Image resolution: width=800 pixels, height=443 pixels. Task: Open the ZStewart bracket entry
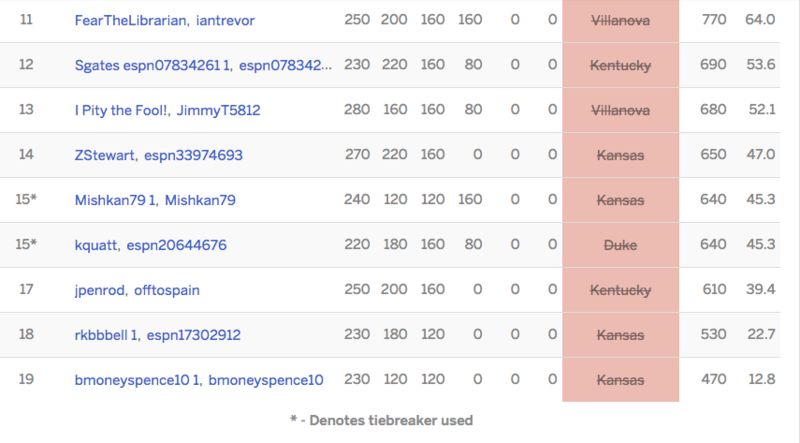(104, 155)
